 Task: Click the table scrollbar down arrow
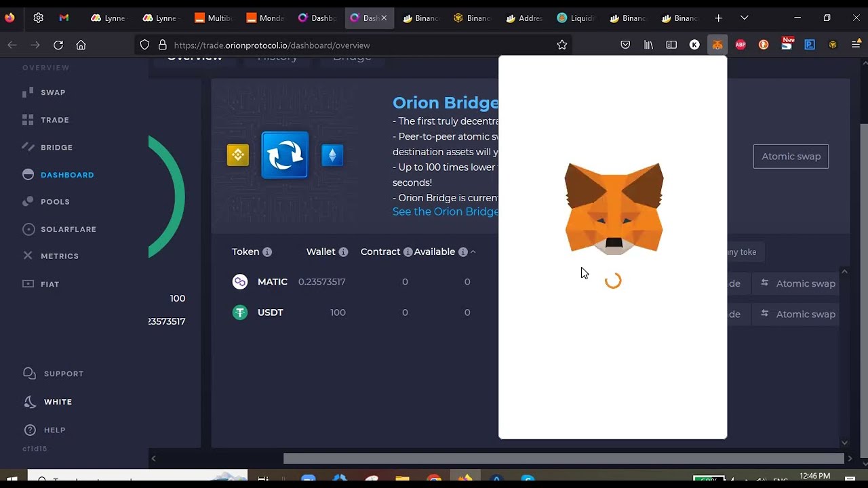(x=844, y=443)
